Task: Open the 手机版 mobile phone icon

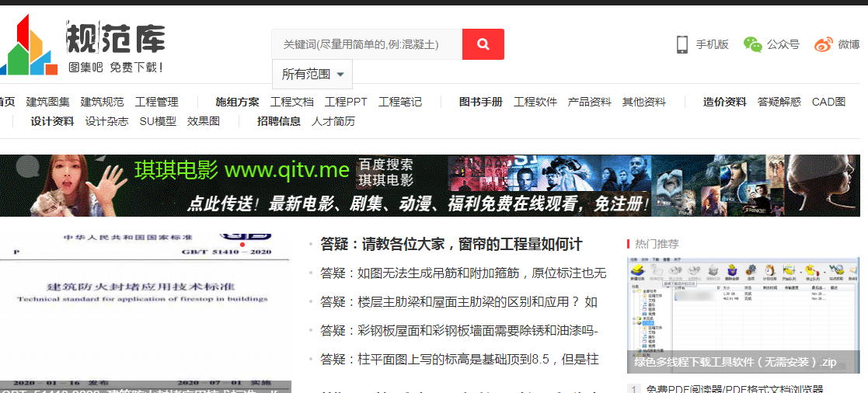Action: click(682, 44)
